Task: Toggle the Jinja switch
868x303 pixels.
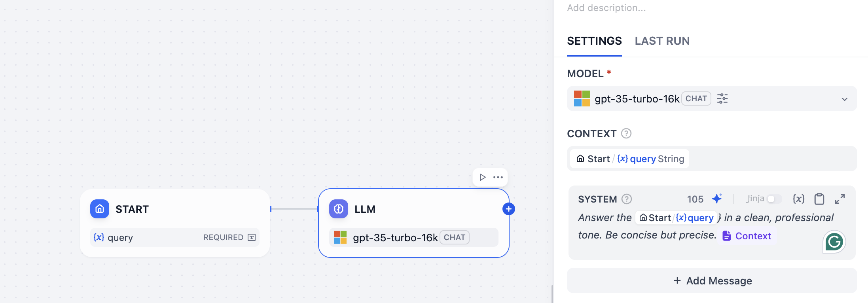Action: (x=774, y=199)
